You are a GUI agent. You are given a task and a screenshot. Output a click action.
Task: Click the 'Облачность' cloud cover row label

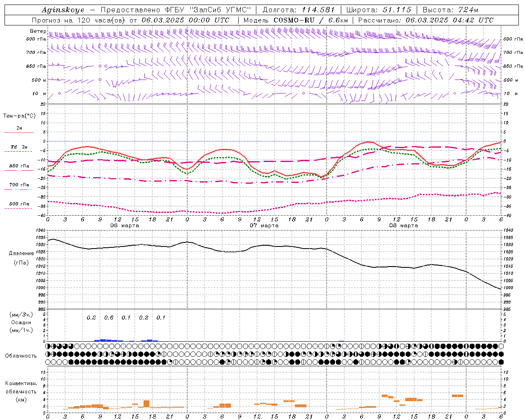(21, 356)
